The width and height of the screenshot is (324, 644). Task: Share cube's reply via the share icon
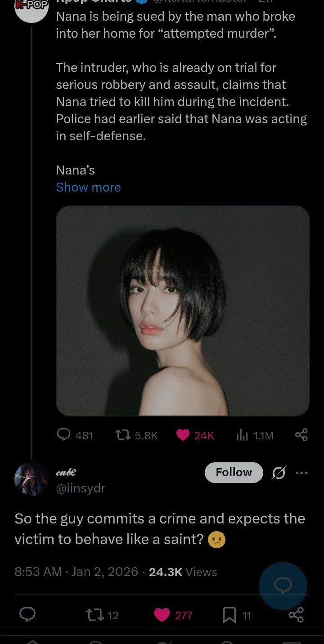[x=296, y=614]
